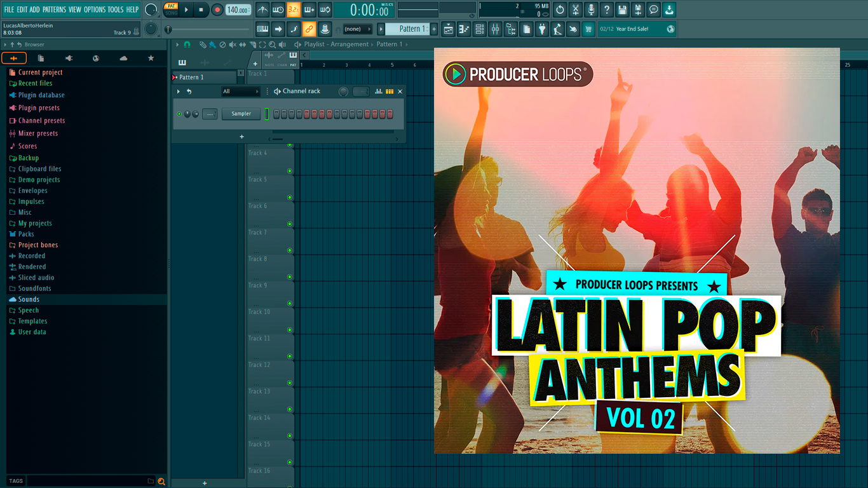Switch to PAT pattern mode
This screenshot has width=868, height=488.
click(x=171, y=6)
